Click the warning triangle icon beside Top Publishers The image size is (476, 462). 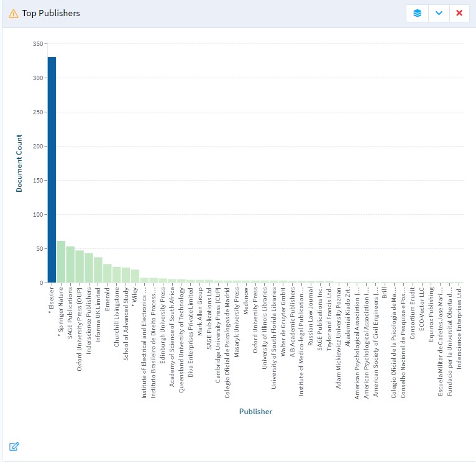tap(14, 13)
